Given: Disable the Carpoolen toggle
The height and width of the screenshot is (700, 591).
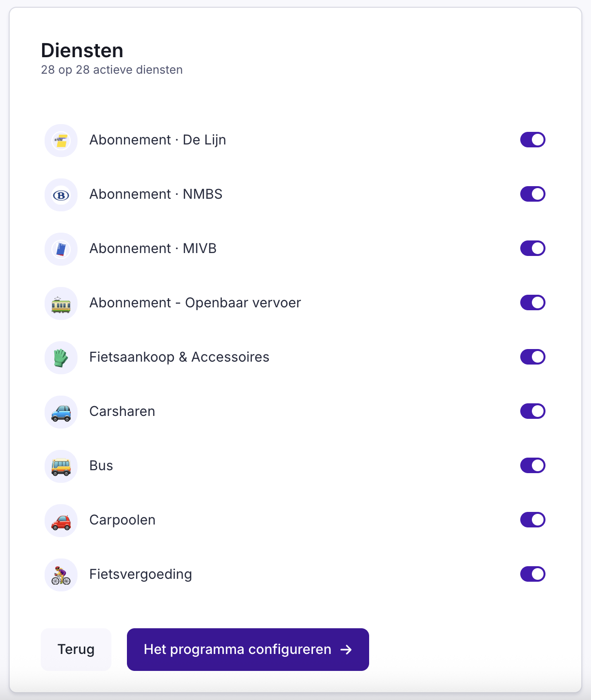Looking at the screenshot, I should point(532,520).
